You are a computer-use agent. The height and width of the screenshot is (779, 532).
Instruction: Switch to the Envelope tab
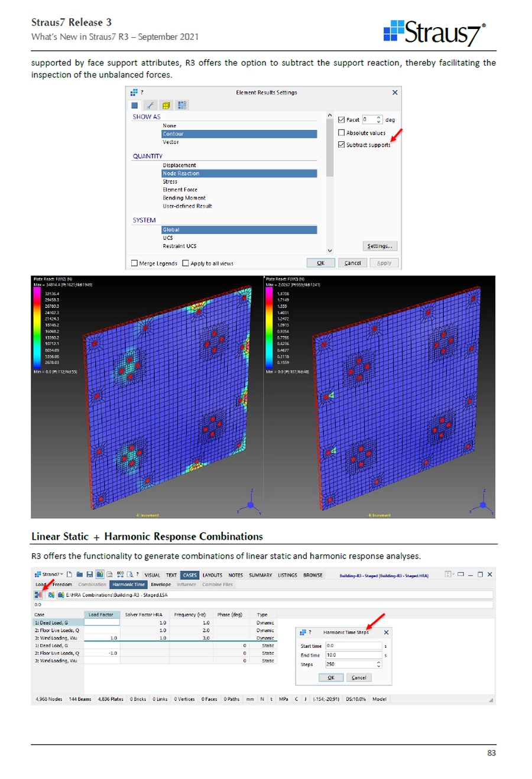(x=160, y=585)
